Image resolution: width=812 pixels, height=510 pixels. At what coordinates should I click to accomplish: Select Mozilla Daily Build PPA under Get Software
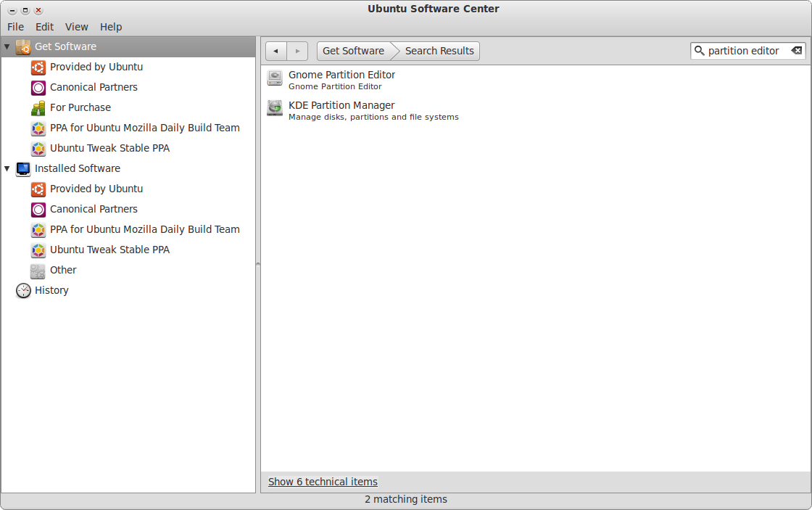pos(145,128)
